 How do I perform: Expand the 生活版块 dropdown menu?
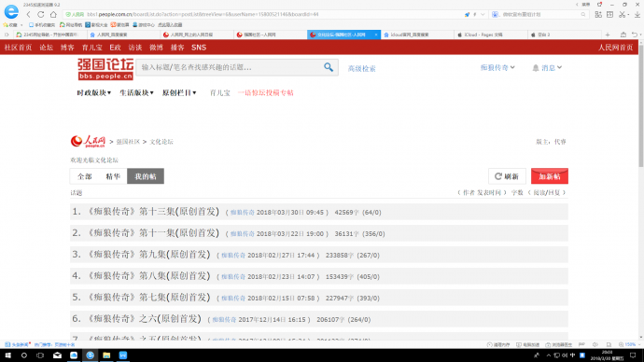coord(136,92)
